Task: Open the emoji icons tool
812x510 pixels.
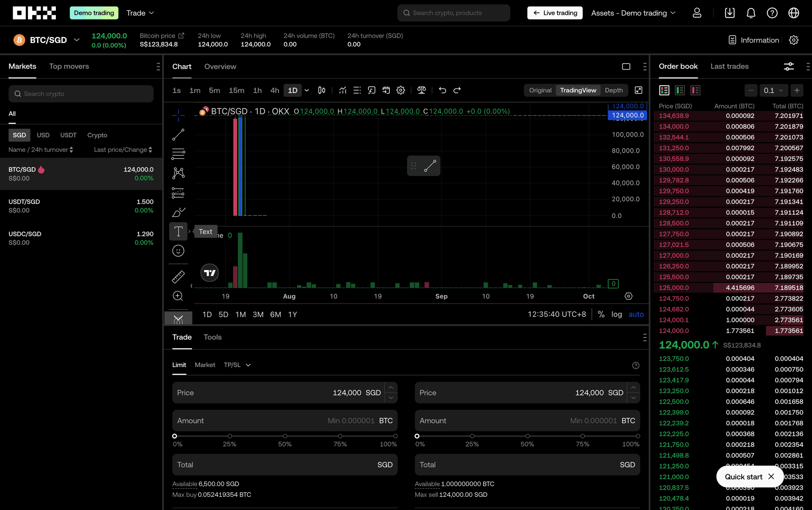Action: click(178, 251)
